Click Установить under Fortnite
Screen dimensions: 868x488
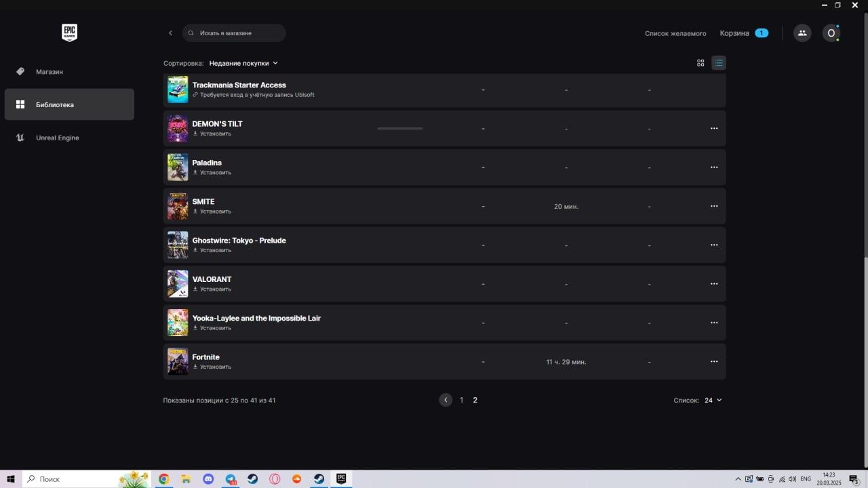pyautogui.click(x=212, y=367)
